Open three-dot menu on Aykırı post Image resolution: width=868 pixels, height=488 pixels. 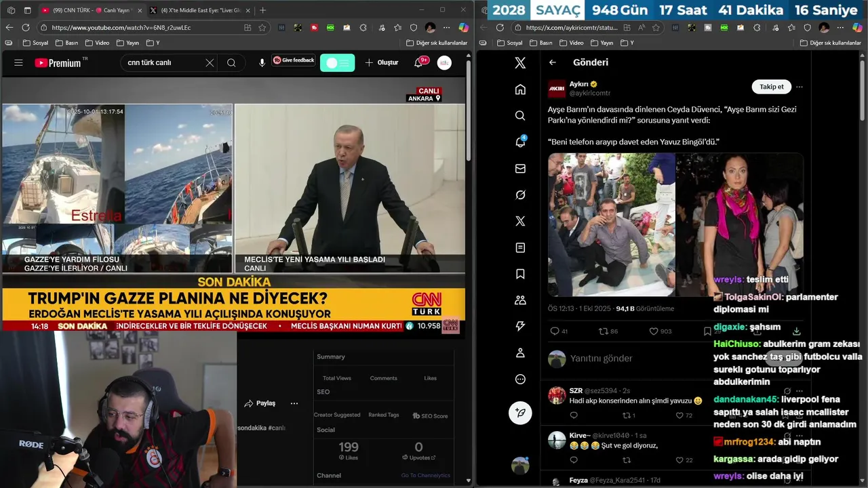click(800, 87)
